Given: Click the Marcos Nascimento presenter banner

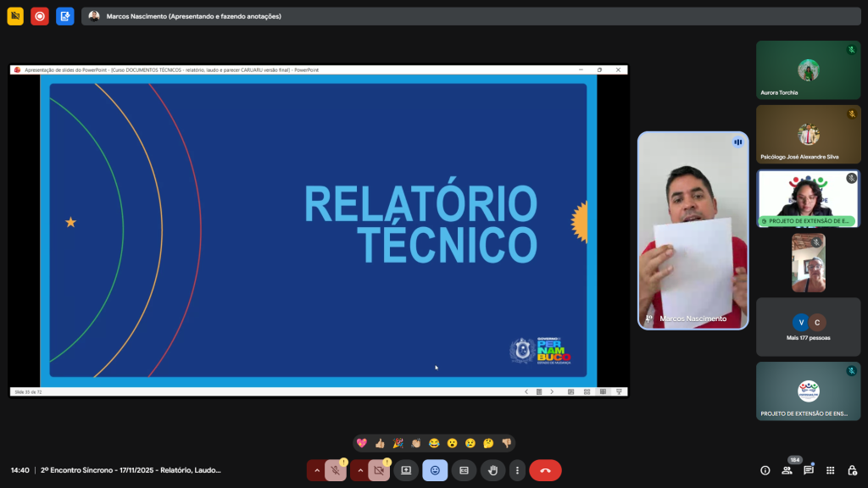Looking at the screenshot, I should (195, 16).
